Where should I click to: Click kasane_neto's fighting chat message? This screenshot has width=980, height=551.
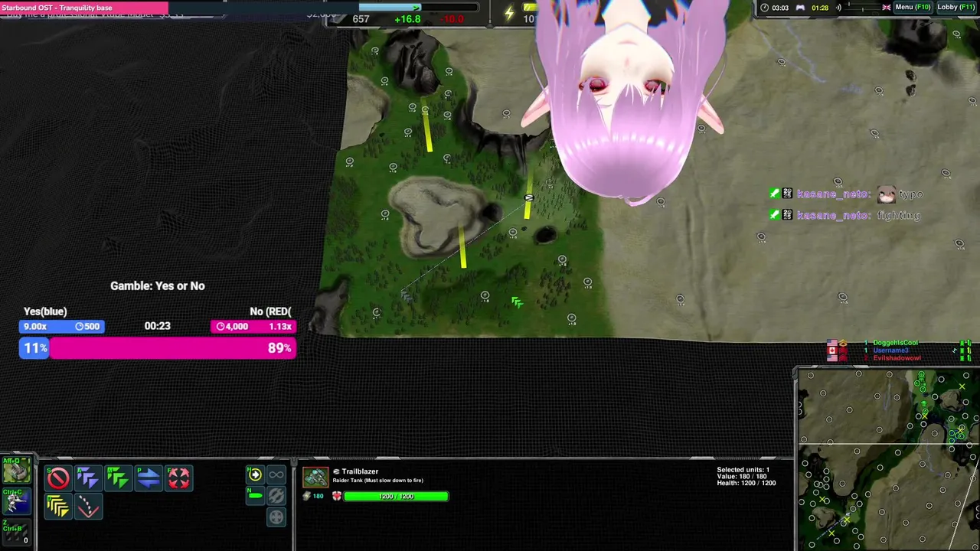[x=845, y=216]
